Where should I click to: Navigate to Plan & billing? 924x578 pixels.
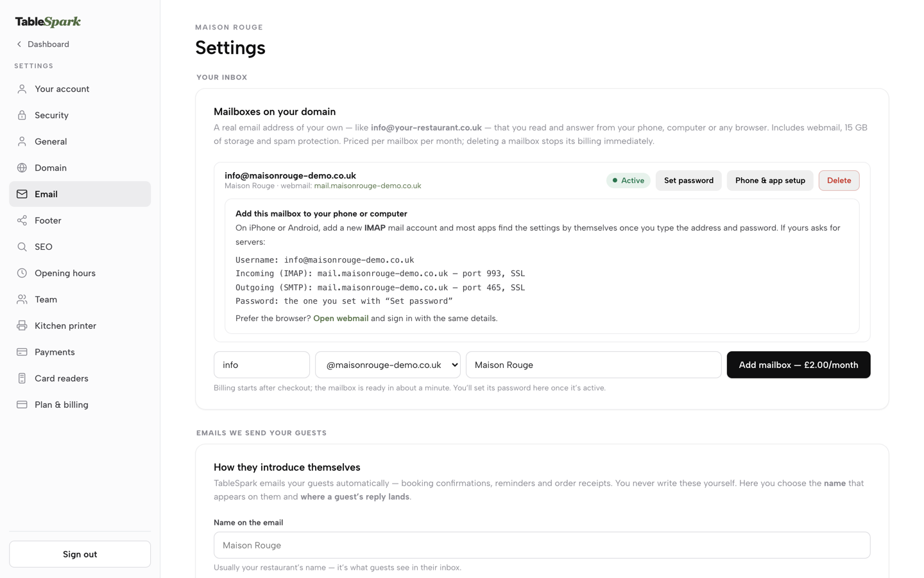click(80, 405)
